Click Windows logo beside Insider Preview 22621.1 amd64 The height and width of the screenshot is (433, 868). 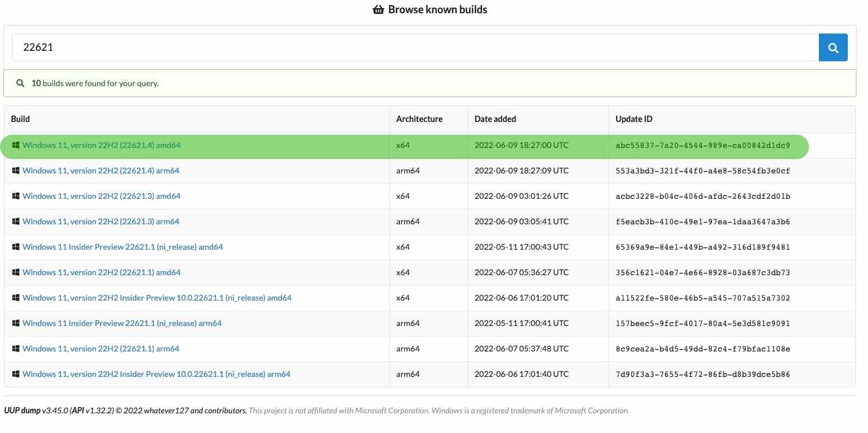(x=16, y=247)
